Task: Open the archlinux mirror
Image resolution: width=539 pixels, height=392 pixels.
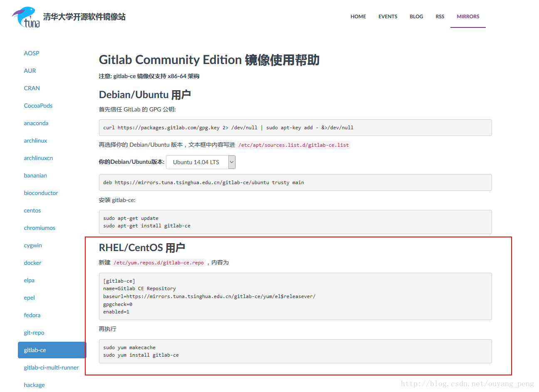Action: pyautogui.click(x=35, y=141)
